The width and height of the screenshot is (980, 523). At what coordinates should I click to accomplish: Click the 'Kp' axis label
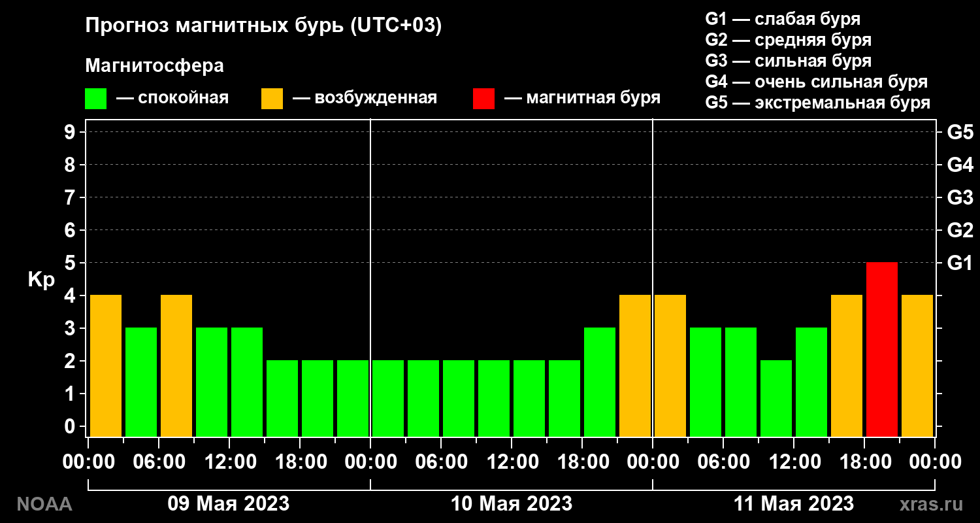(41, 280)
